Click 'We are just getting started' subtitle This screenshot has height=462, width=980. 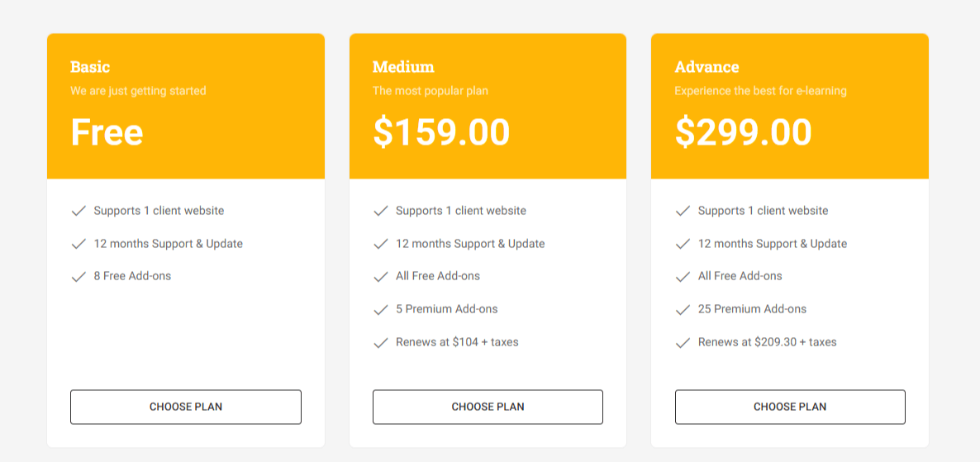click(138, 91)
